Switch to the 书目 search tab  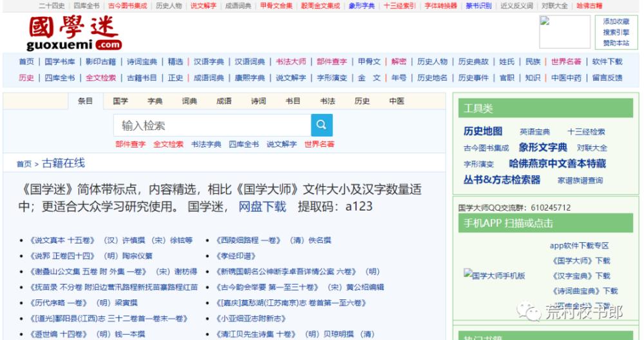[x=293, y=101]
